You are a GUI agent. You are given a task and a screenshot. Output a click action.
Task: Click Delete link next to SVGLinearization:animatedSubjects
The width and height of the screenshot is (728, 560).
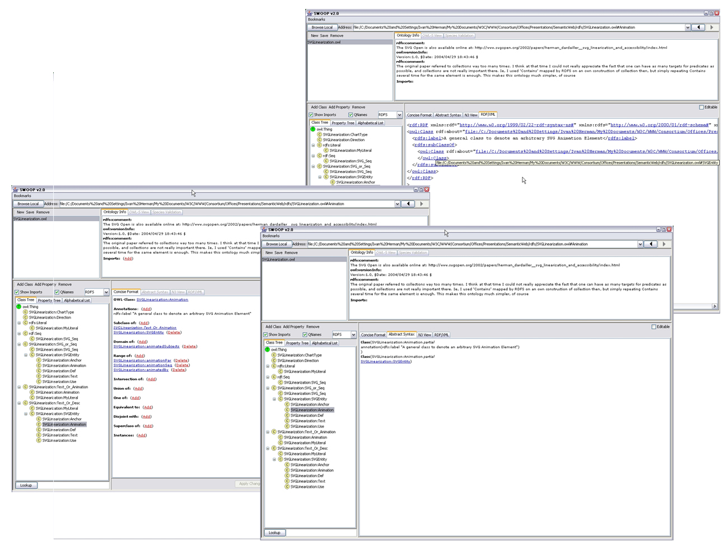(x=190, y=347)
